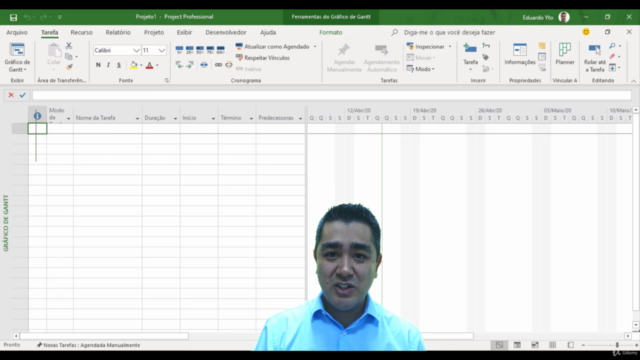Click the Task Usage view status icon
The image size is (640, 360).
517,345
